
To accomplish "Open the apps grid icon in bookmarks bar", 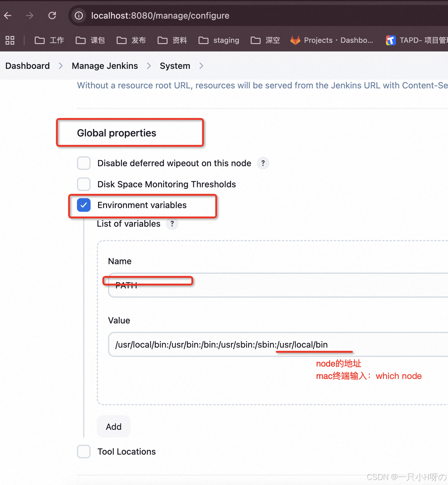I will (x=10, y=40).
